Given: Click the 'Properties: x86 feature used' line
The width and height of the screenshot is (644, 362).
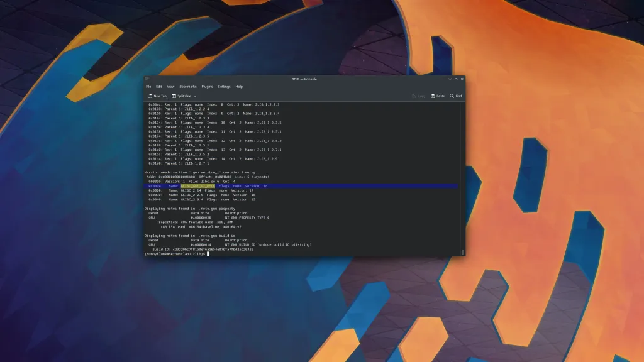Looking at the screenshot, I should 195,222.
